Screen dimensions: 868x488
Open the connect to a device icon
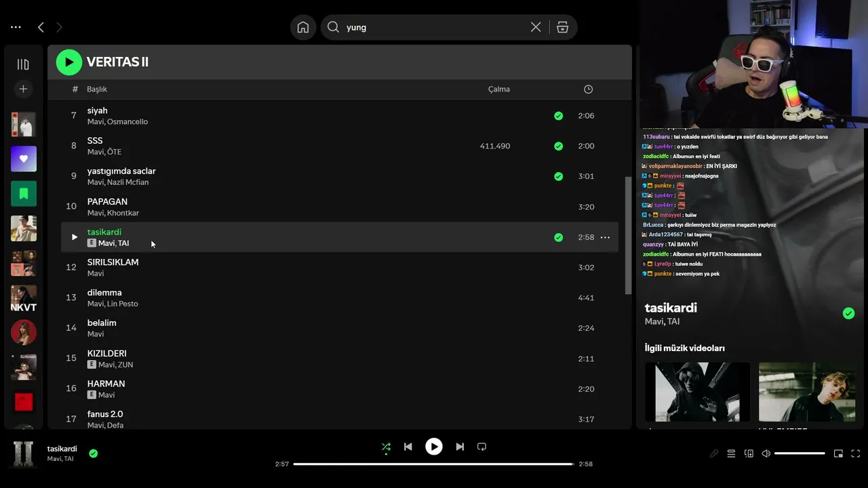(x=749, y=453)
